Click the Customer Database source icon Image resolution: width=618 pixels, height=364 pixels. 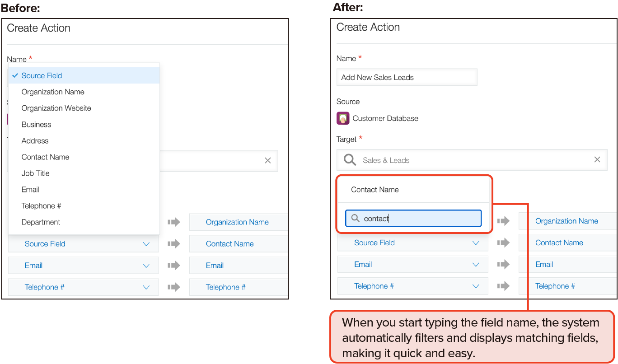pos(343,118)
